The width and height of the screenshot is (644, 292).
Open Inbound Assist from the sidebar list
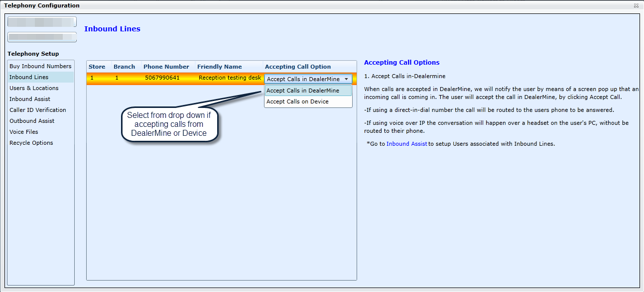click(30, 99)
